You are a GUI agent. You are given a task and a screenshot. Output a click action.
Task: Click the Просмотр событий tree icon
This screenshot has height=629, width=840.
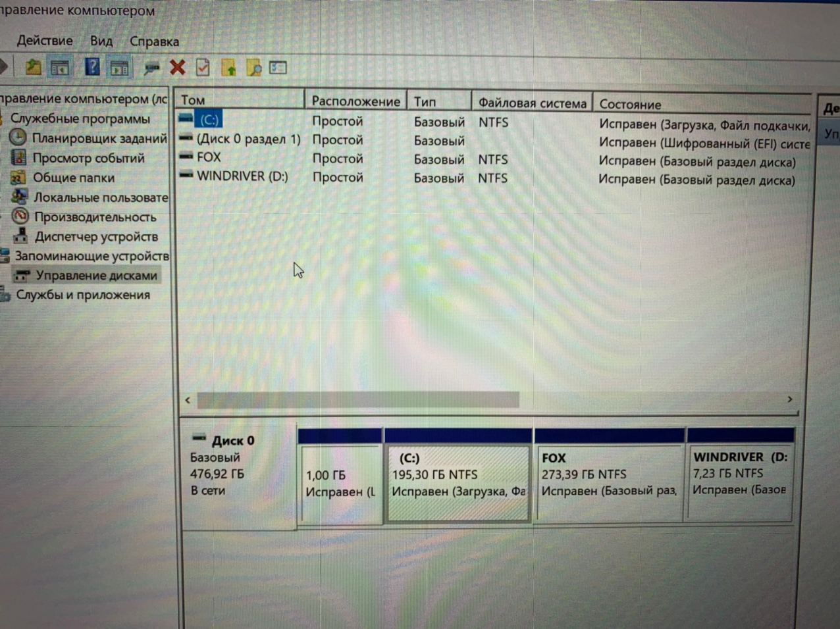pos(18,157)
